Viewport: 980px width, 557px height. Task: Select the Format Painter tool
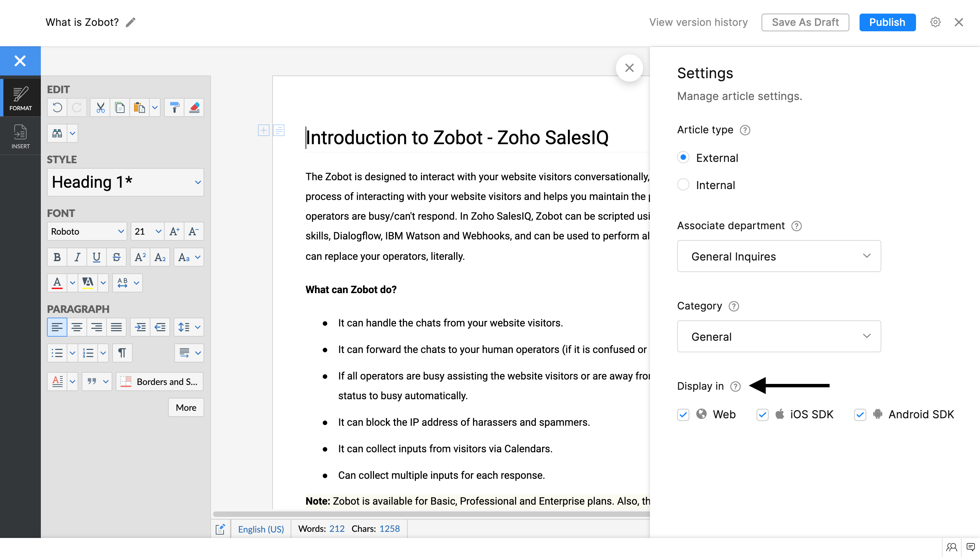[175, 107]
